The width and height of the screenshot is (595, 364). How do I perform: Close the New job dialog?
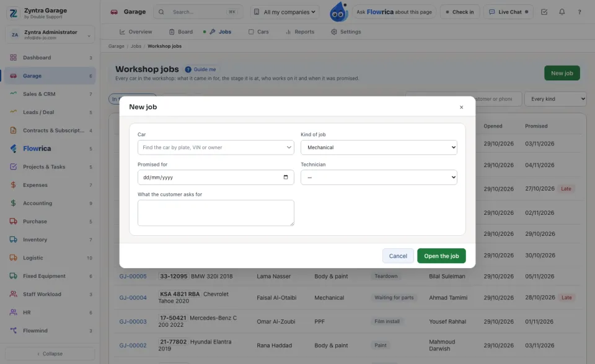tap(461, 107)
